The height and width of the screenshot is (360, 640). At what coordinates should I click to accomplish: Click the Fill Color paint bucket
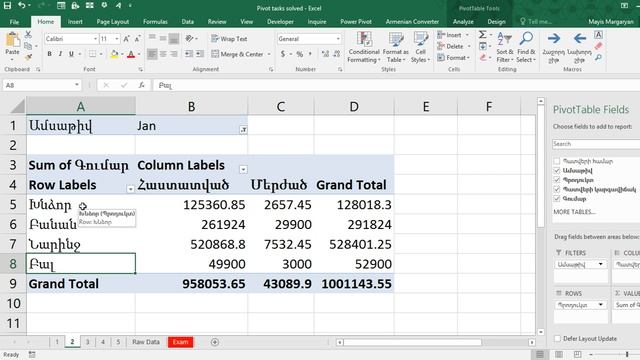[x=114, y=54]
